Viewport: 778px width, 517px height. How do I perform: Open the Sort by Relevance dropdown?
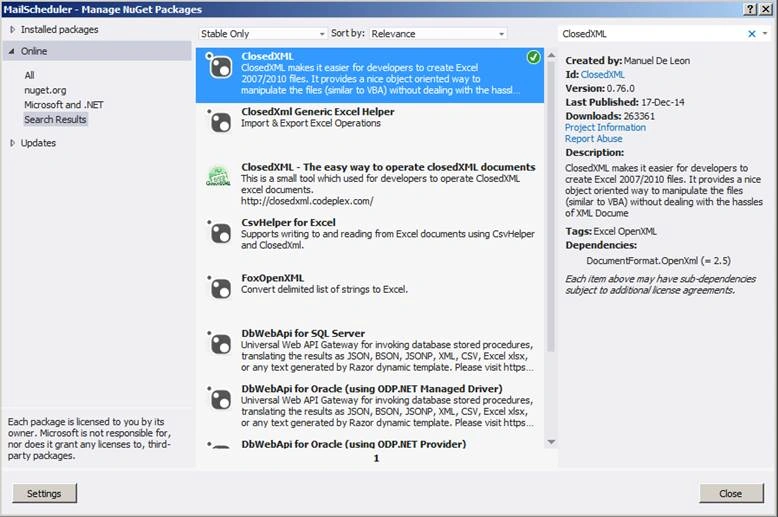click(x=438, y=34)
